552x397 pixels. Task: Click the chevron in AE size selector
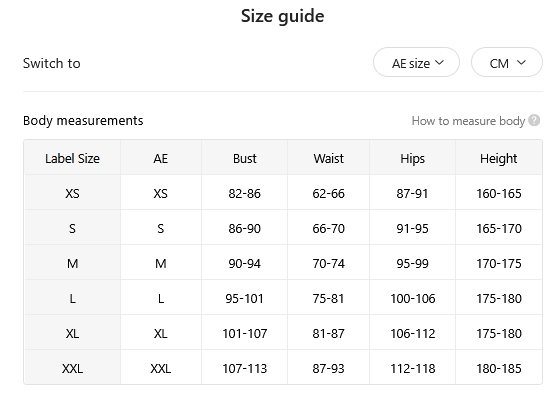point(439,63)
